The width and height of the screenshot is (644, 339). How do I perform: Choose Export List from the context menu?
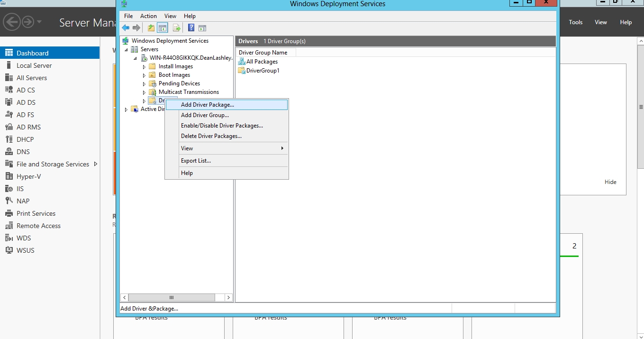tap(227, 161)
